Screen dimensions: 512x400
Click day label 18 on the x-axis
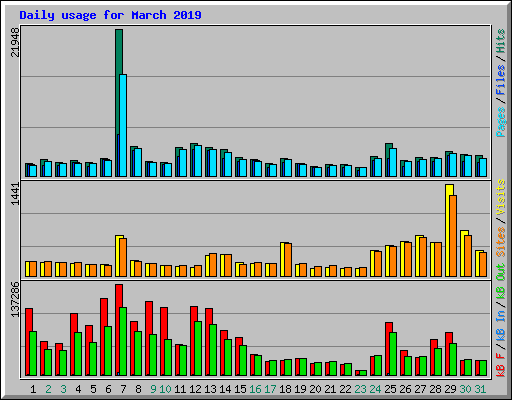click(x=285, y=389)
